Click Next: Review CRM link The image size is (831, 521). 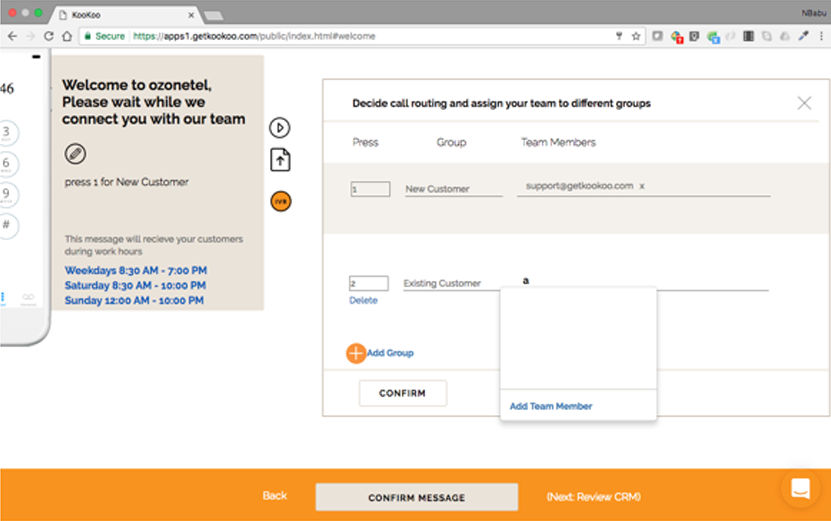point(594,497)
